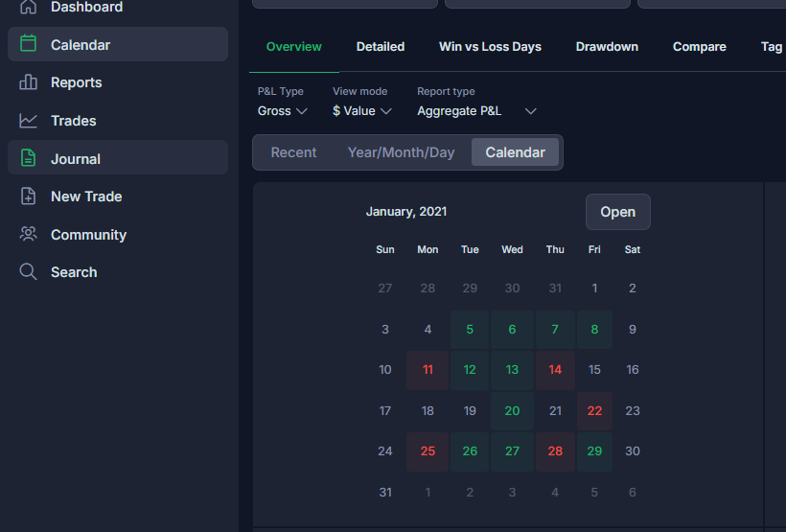786x532 pixels.
Task: Select red day 28 in January
Action: [555, 451]
